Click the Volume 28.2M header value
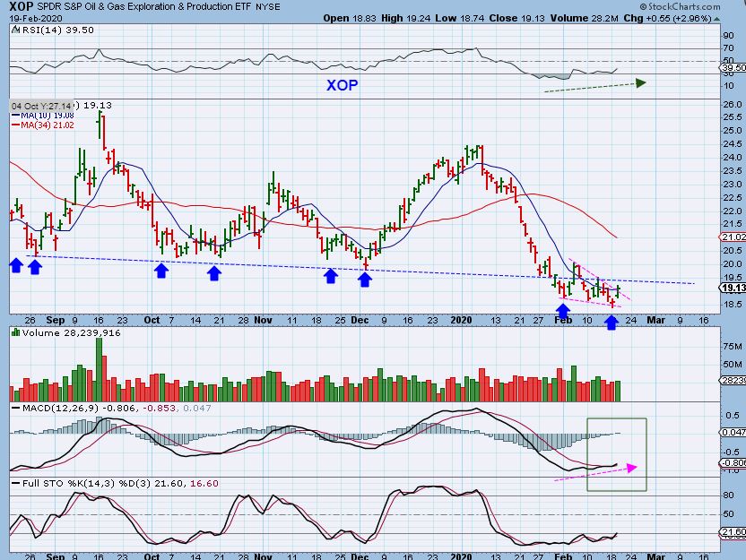The image size is (746, 560). click(x=585, y=18)
